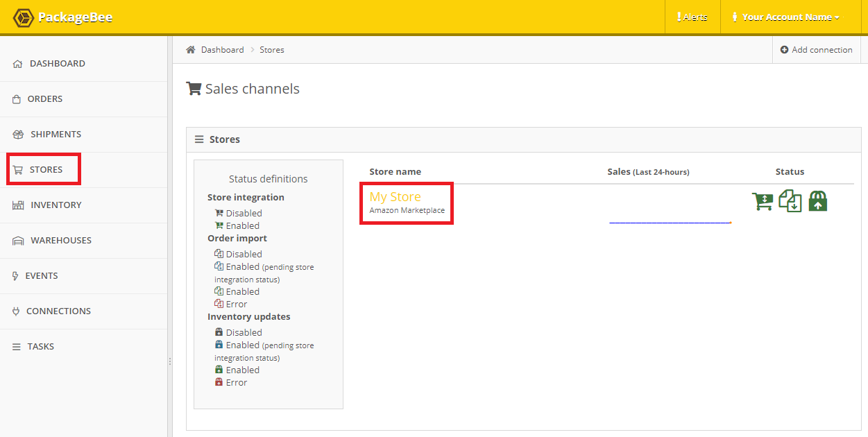The height and width of the screenshot is (437, 868).
Task: Click the Order import legend heading
Action: [237, 238]
